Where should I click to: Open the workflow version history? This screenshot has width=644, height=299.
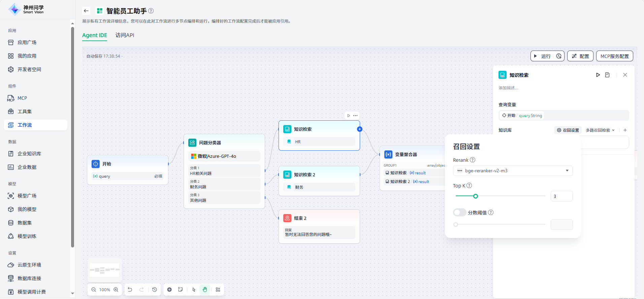pos(155,290)
